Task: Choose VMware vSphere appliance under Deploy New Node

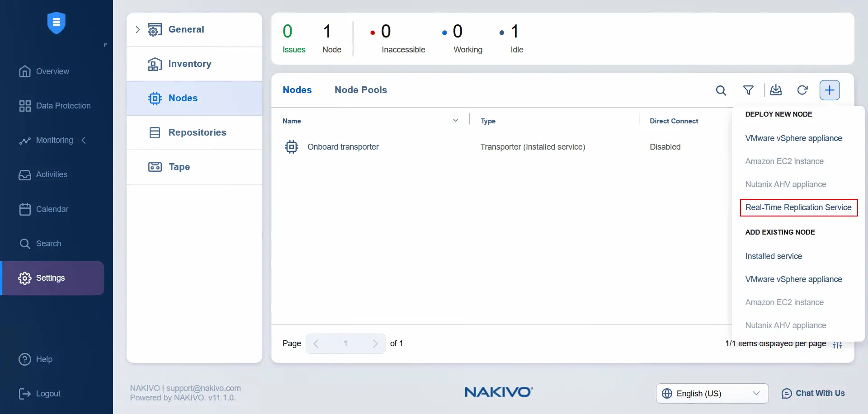Action: coord(793,138)
